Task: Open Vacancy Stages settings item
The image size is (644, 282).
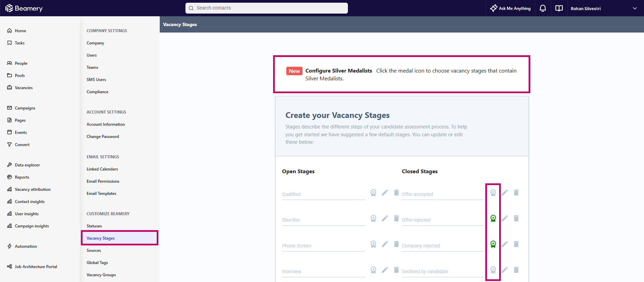Action: [x=120, y=238]
